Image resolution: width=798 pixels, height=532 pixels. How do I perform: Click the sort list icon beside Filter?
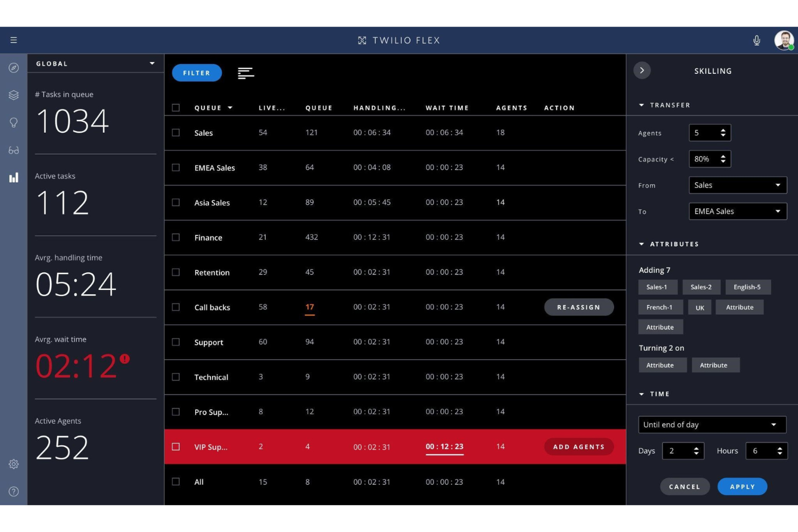pos(246,73)
